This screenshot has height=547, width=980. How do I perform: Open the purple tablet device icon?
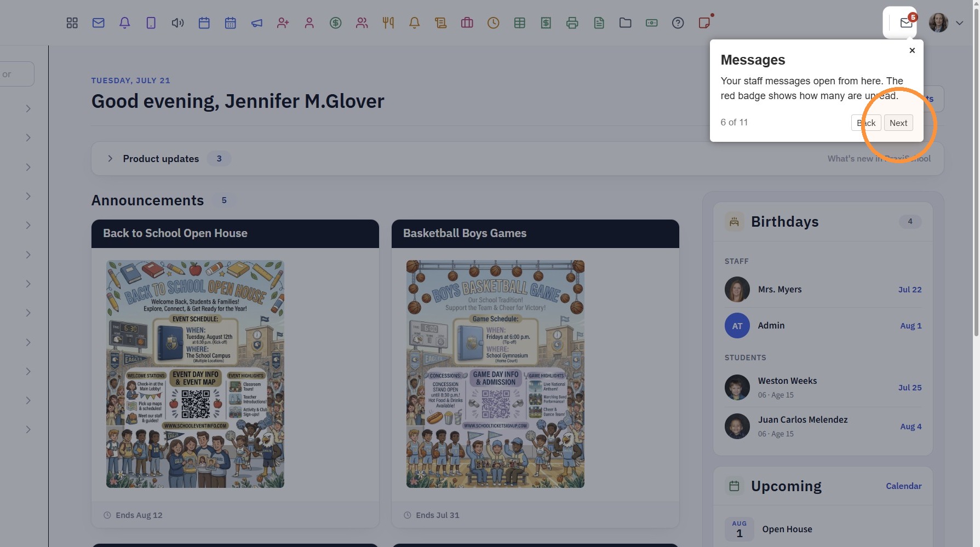click(151, 23)
